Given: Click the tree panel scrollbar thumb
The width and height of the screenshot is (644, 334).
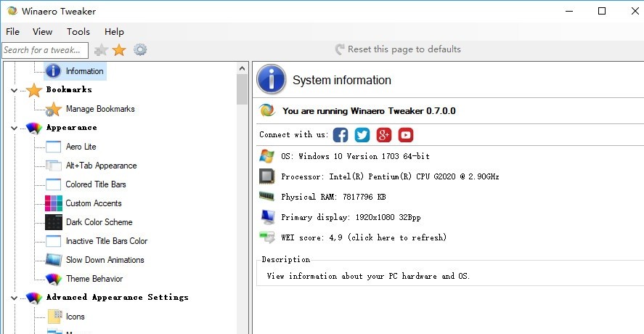Looking at the screenshot, I should click(x=242, y=89).
